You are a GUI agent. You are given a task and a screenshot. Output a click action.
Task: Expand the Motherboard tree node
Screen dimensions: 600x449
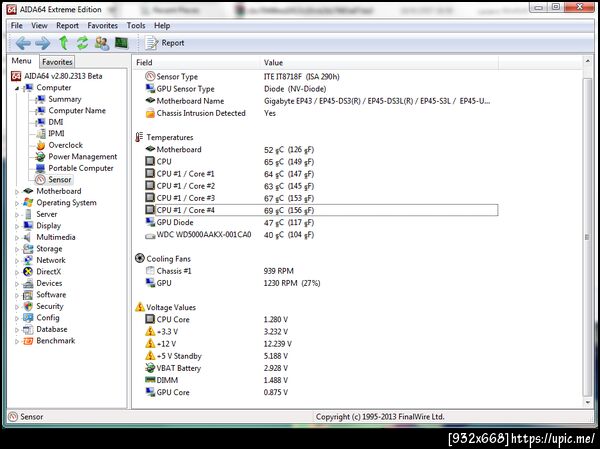pyautogui.click(x=17, y=191)
